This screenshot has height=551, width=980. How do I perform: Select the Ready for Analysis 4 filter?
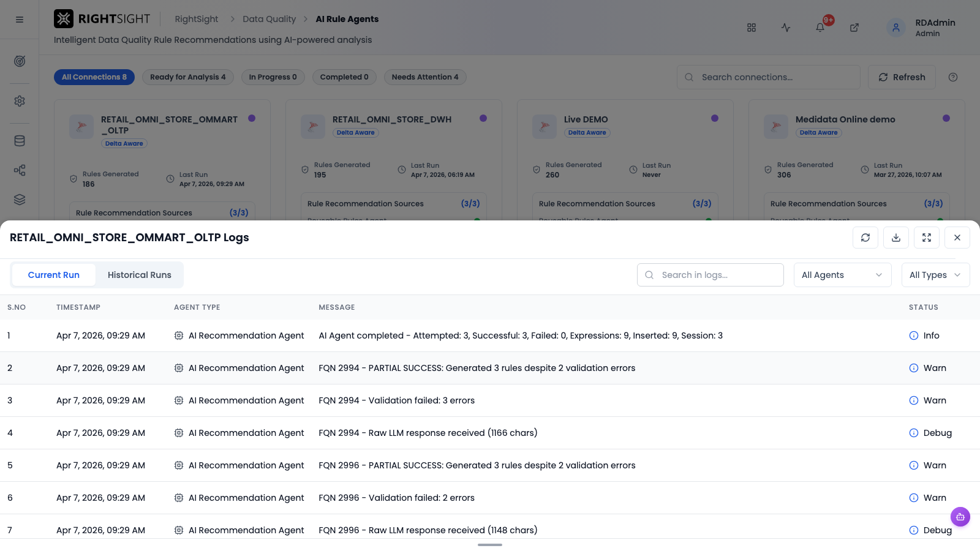pyautogui.click(x=188, y=77)
